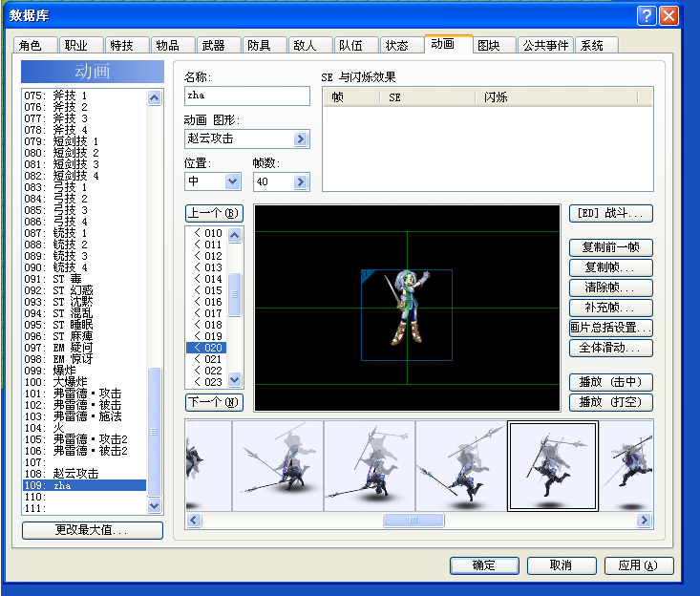
Task: Click the frame list scrollbar thumb
Action: point(234,294)
